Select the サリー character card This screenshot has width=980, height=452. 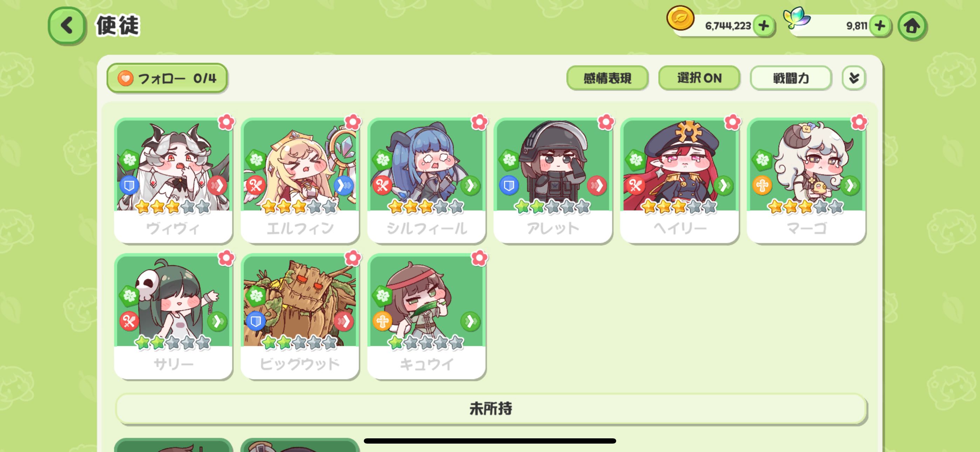click(x=173, y=316)
